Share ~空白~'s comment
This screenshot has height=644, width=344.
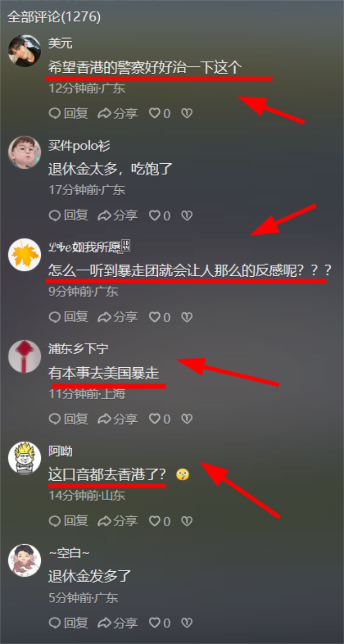(118, 623)
